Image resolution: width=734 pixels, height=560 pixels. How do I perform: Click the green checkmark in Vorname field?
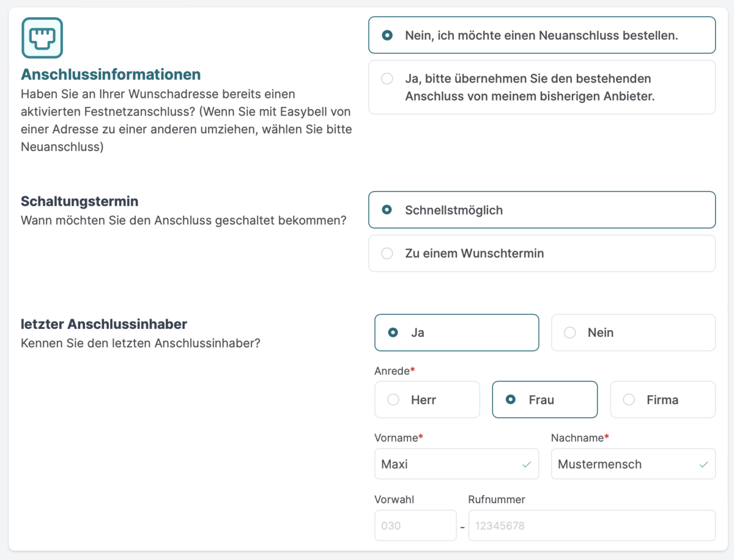click(526, 465)
